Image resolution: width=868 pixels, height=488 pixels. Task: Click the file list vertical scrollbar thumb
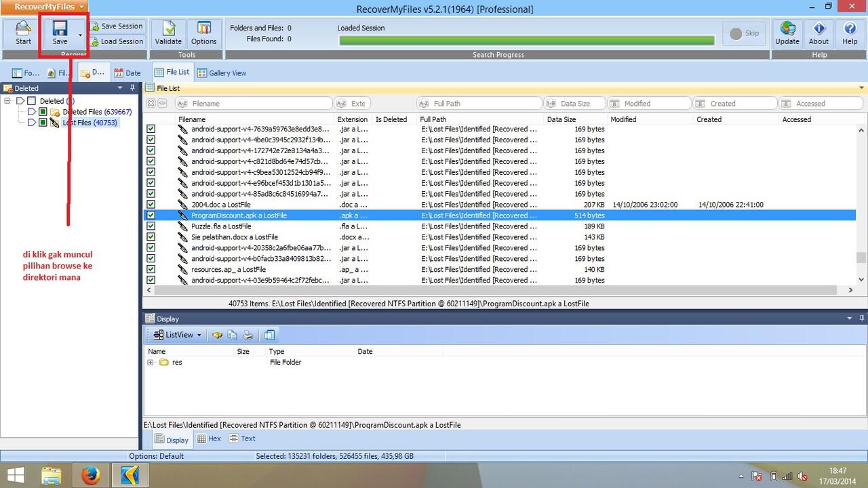(861, 258)
